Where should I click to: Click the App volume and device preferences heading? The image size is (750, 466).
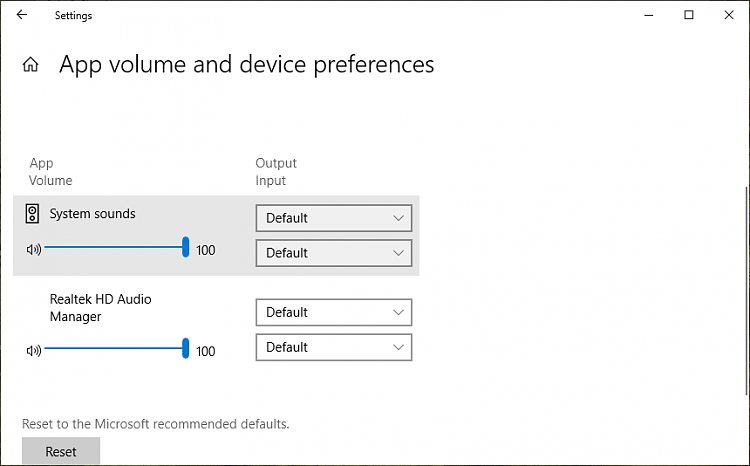[247, 65]
